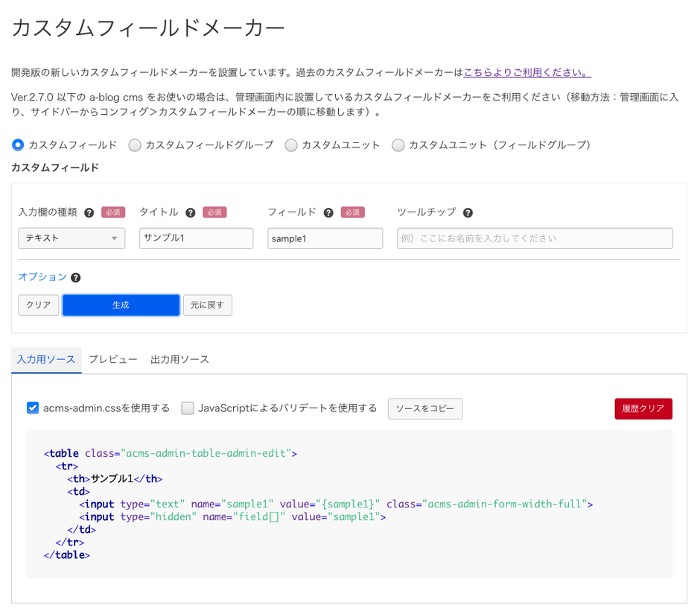The height and width of the screenshot is (614, 700).
Task: Select カスタムユニット radio option
Action: click(291, 145)
